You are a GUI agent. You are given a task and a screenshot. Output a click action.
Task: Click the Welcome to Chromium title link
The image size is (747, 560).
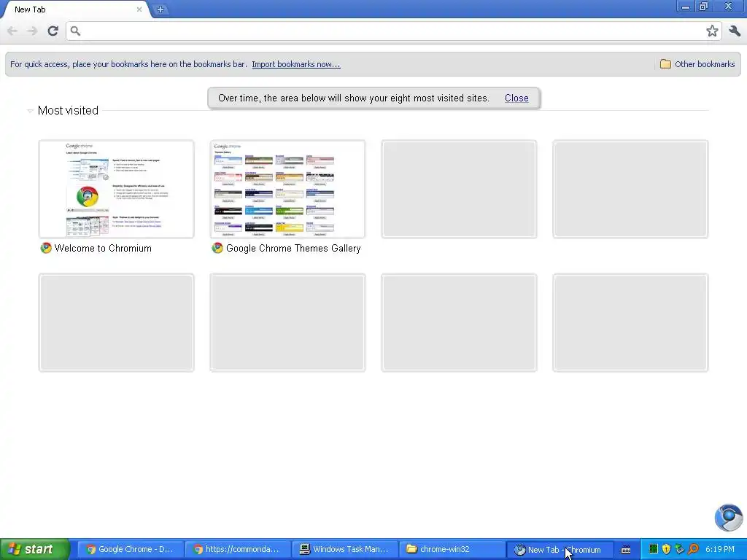pyautogui.click(x=103, y=248)
